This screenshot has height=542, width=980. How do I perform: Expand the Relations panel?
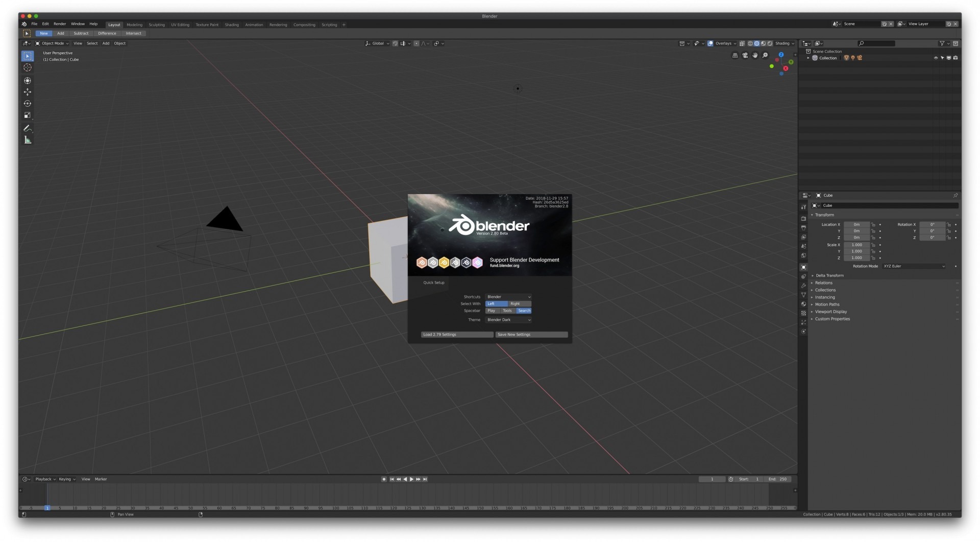click(x=823, y=283)
